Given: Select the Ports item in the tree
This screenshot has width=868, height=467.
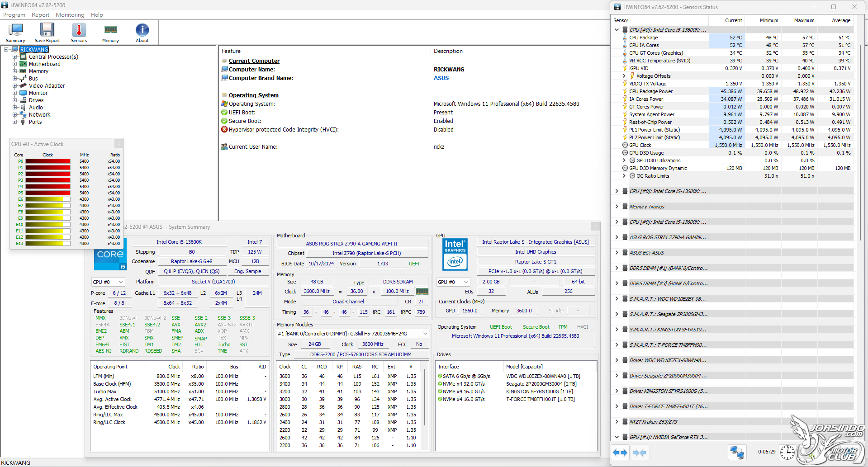Looking at the screenshot, I should [x=35, y=122].
